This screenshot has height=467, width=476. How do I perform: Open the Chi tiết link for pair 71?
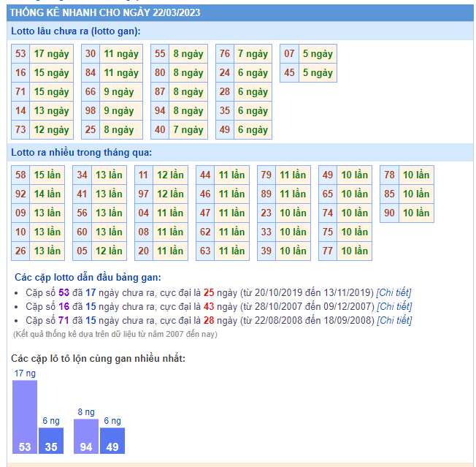[x=394, y=320]
